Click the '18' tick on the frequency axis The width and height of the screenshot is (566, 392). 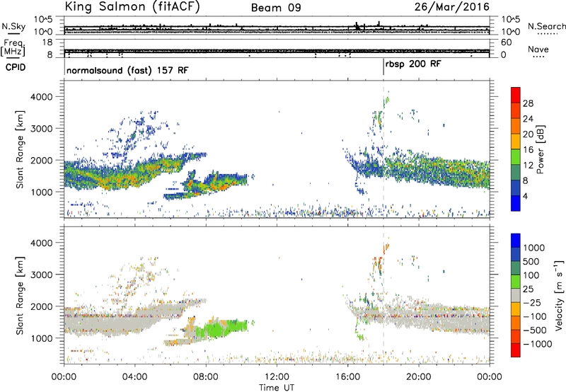47,42
